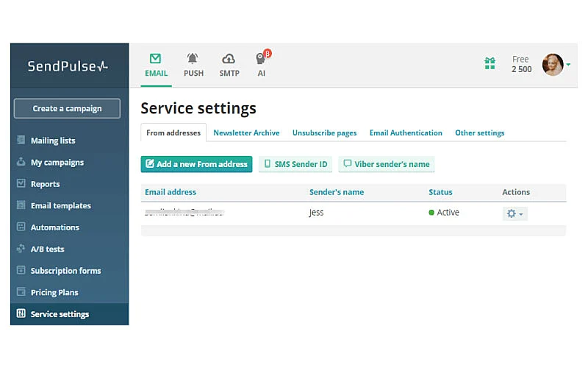Click Viber sender's name button
The width and height of the screenshot is (588, 368).
(387, 164)
